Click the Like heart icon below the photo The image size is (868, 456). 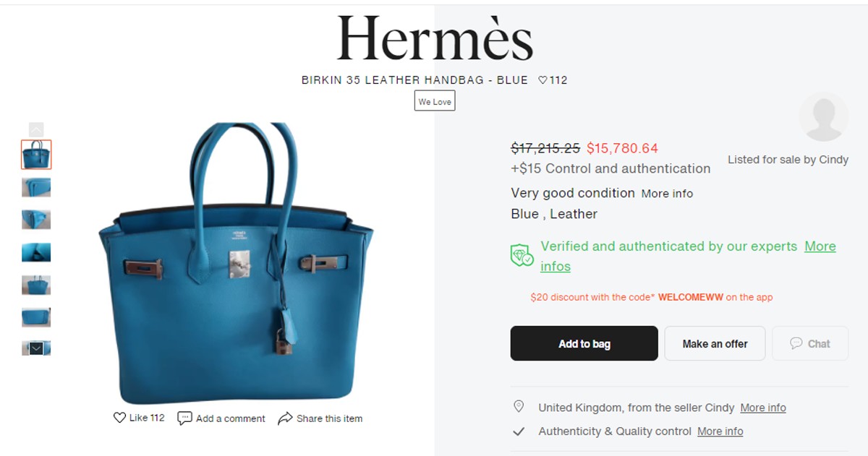(119, 418)
